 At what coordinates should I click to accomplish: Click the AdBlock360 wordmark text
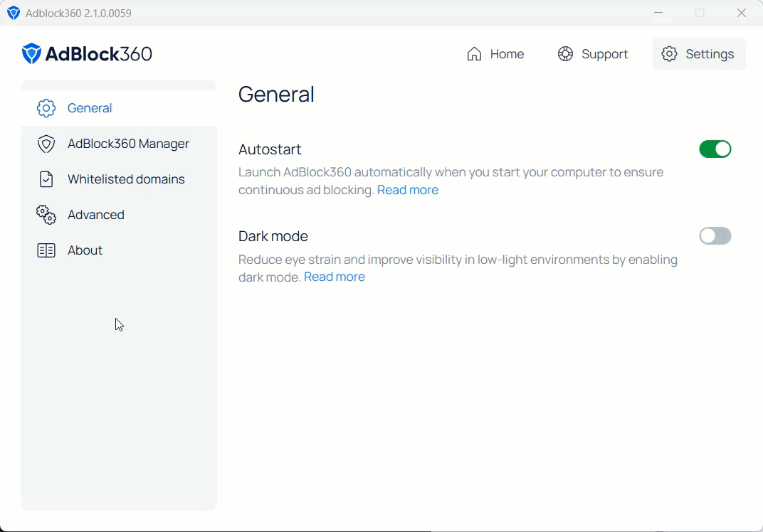point(99,54)
